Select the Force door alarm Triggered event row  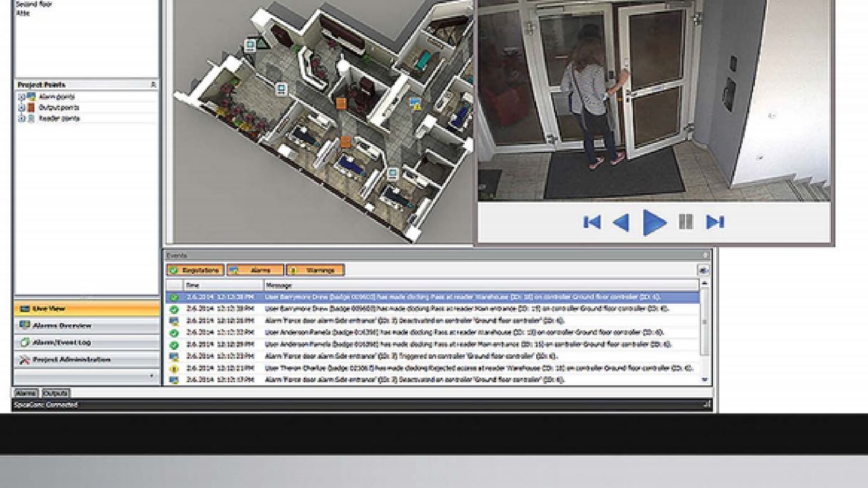click(x=433, y=356)
